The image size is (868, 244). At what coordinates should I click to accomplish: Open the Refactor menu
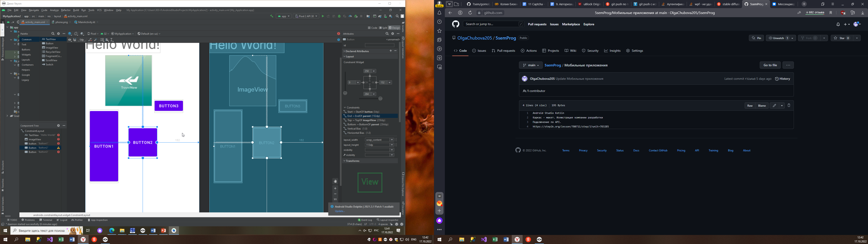[66, 10]
